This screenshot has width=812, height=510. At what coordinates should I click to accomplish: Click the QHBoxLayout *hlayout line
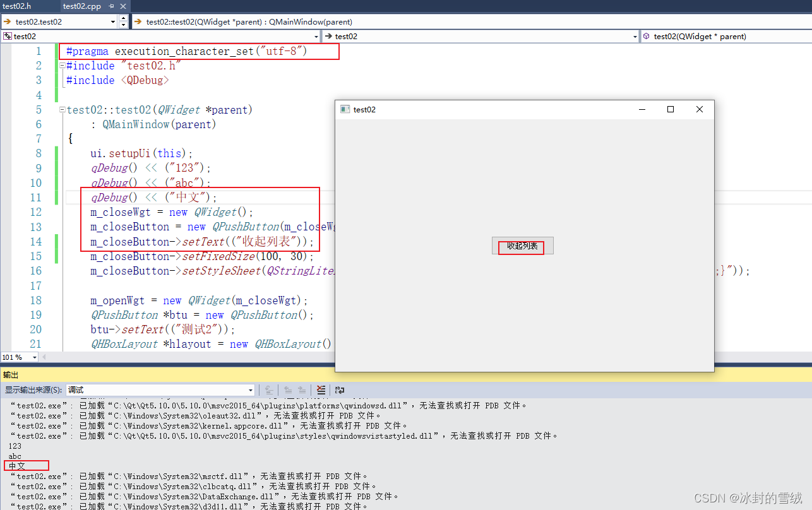click(211, 344)
